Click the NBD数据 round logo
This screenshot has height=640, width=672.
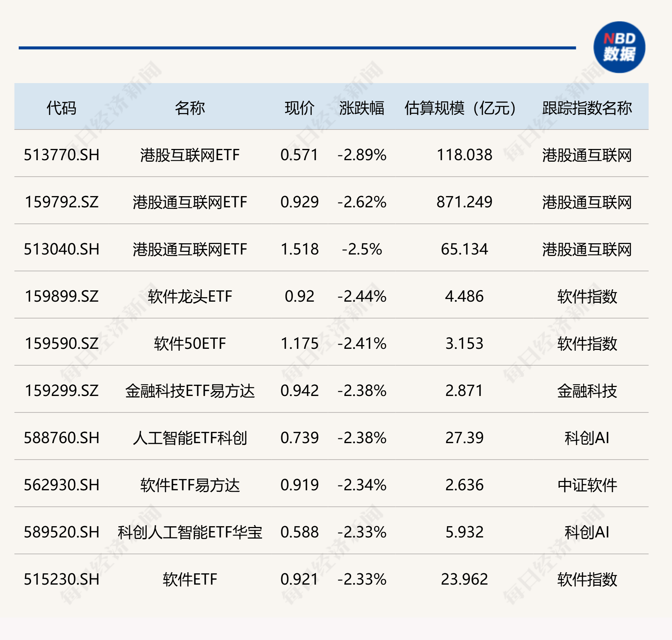pos(619,48)
